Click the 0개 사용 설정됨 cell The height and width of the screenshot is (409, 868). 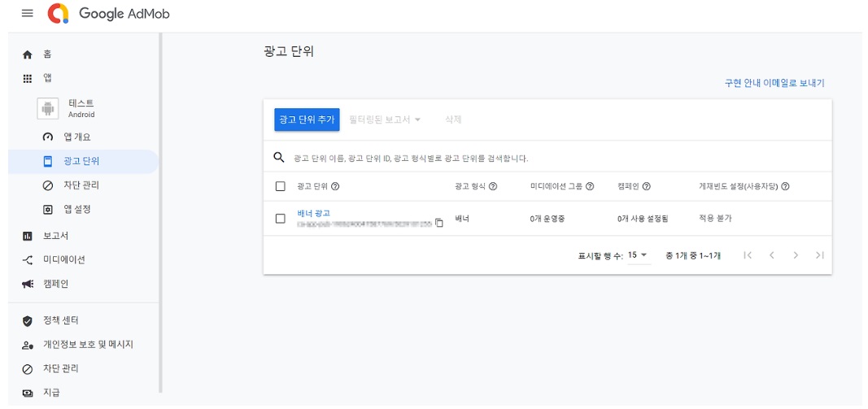643,219
